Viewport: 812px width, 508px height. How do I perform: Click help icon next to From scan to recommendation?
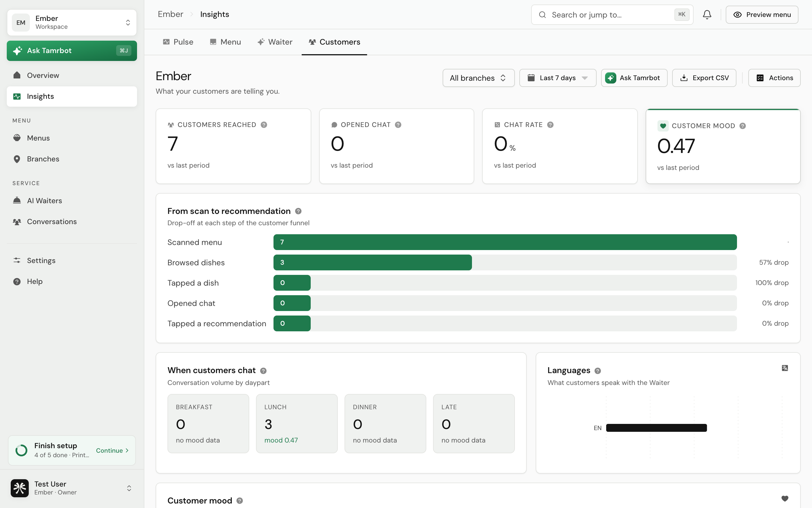point(298,211)
